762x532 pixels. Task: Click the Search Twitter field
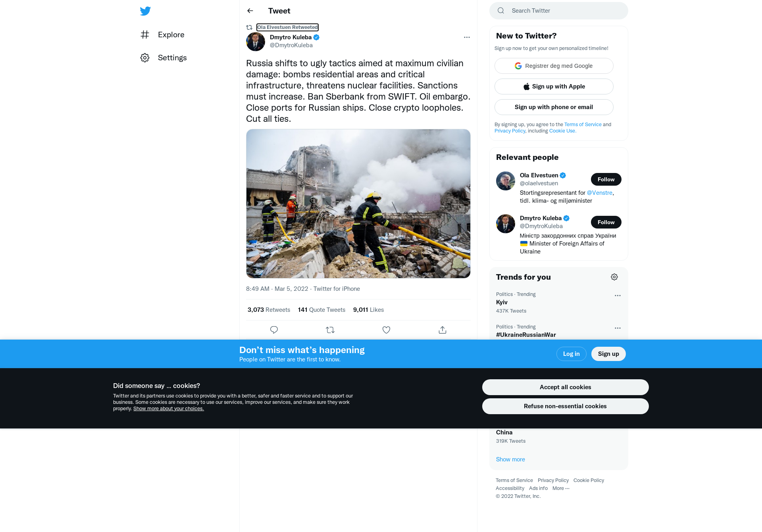[x=559, y=11]
